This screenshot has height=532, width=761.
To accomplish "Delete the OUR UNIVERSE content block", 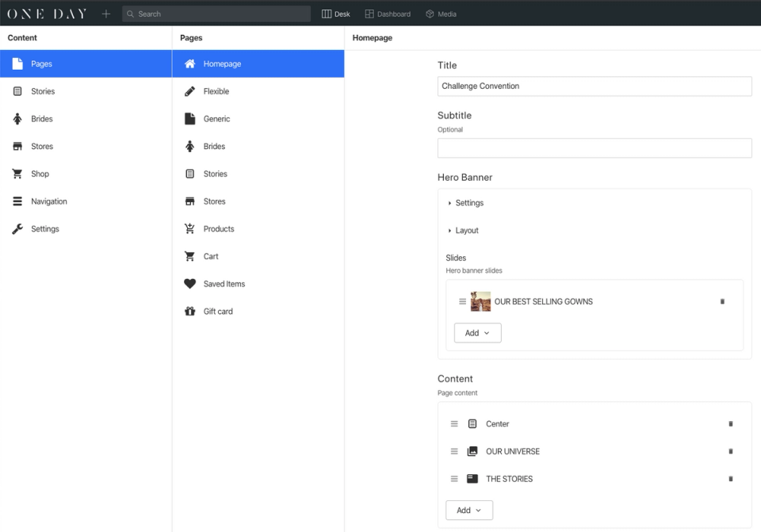I will [730, 451].
